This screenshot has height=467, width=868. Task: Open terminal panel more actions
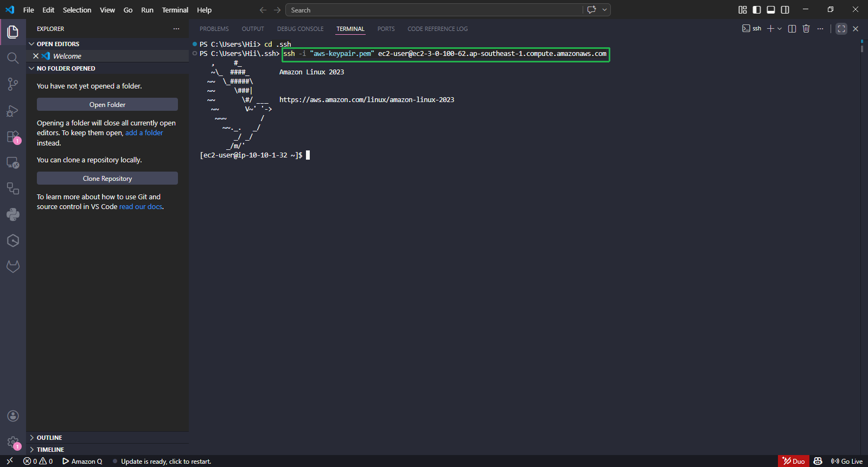(820, 29)
